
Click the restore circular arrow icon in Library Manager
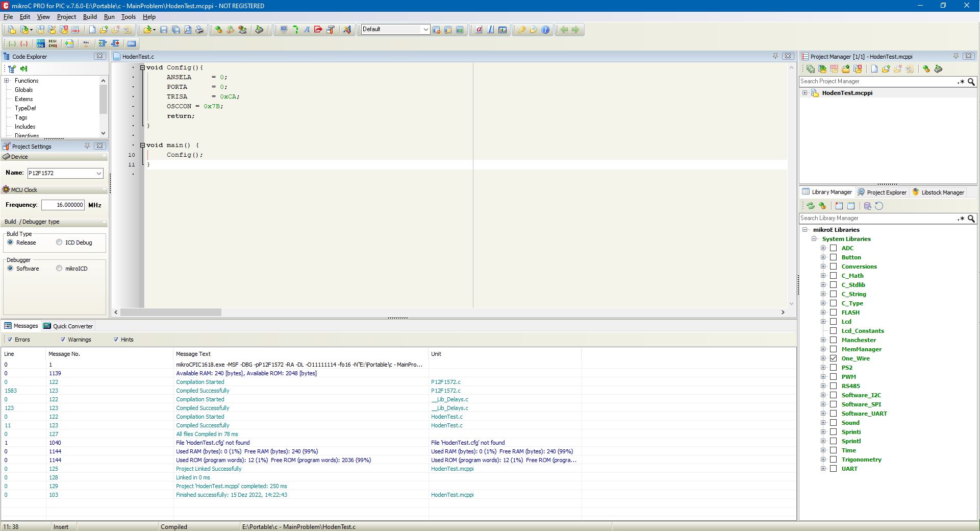[x=879, y=206]
